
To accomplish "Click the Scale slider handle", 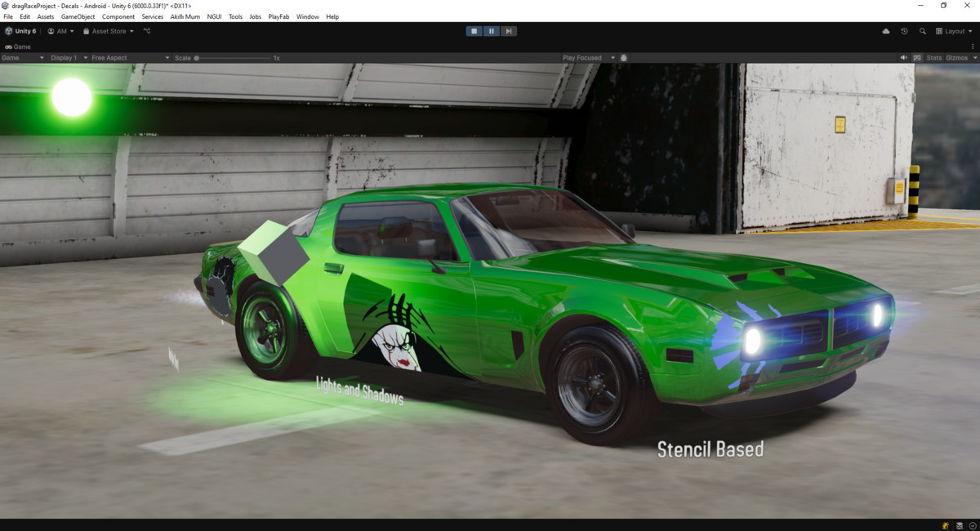I will click(x=197, y=58).
